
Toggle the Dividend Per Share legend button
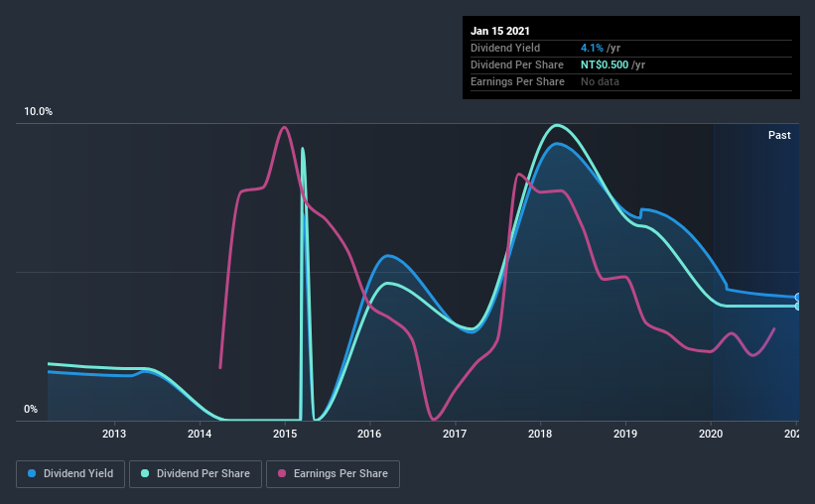point(196,474)
